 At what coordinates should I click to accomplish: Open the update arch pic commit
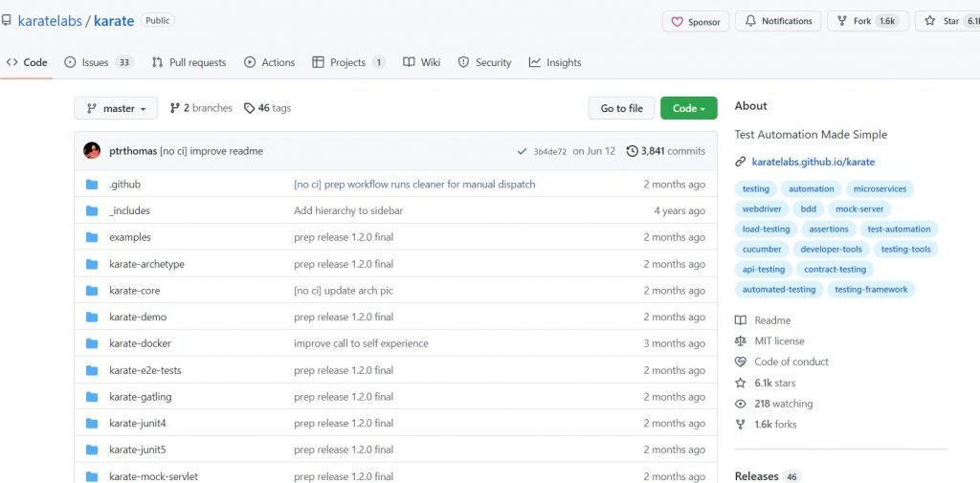click(344, 291)
